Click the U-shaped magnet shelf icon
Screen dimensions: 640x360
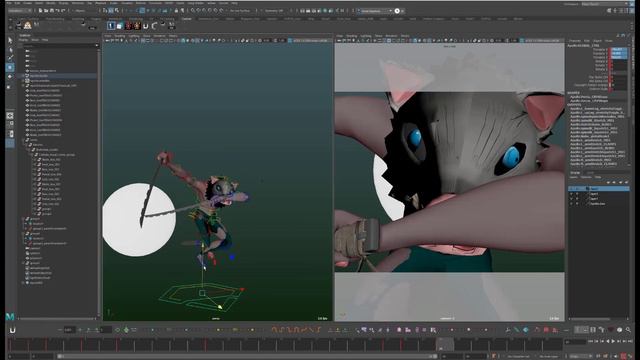click(x=146, y=26)
